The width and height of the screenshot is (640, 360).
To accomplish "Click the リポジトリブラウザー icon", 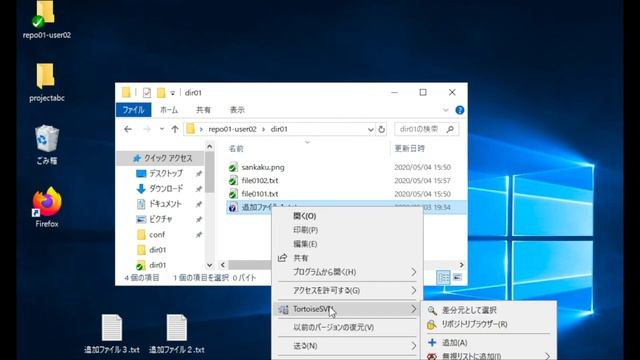I will (x=432, y=324).
